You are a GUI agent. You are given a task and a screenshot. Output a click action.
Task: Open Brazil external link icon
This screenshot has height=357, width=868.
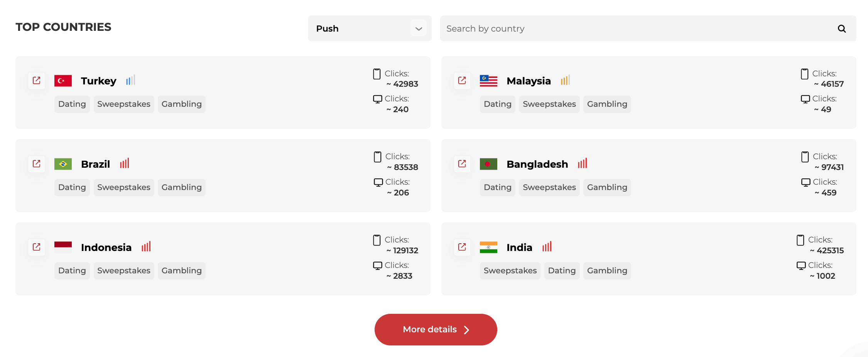click(37, 164)
